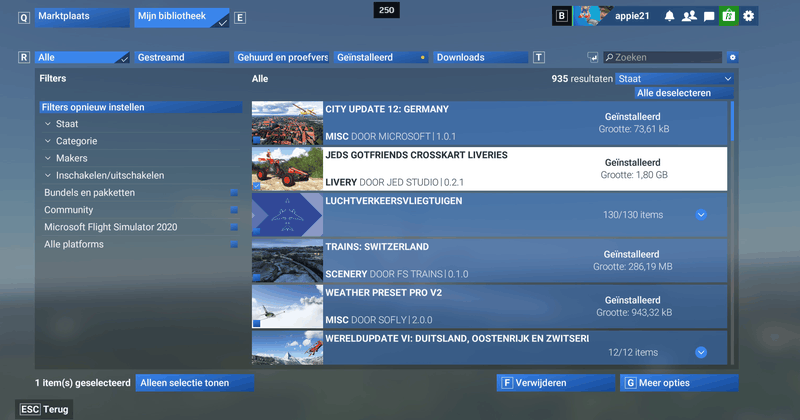
Task: Click the B key shortcut icon
Action: tap(562, 16)
